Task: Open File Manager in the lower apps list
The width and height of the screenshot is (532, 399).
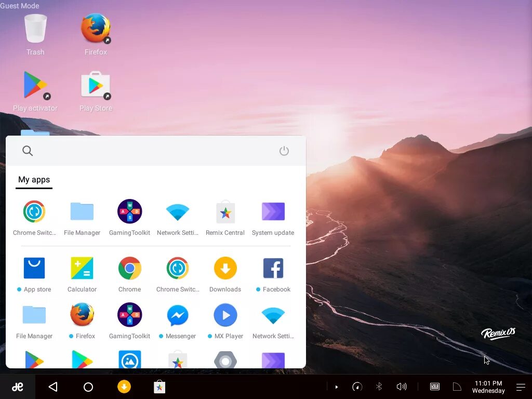Action: click(x=34, y=321)
